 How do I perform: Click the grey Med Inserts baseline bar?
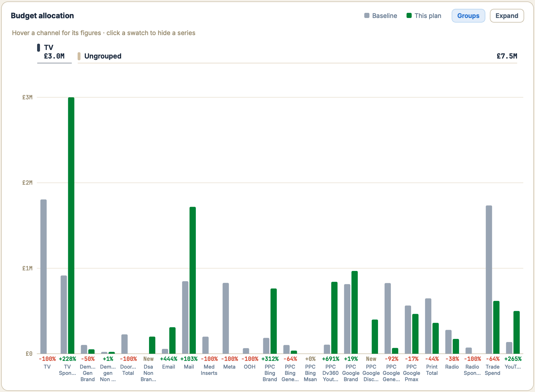point(206,345)
